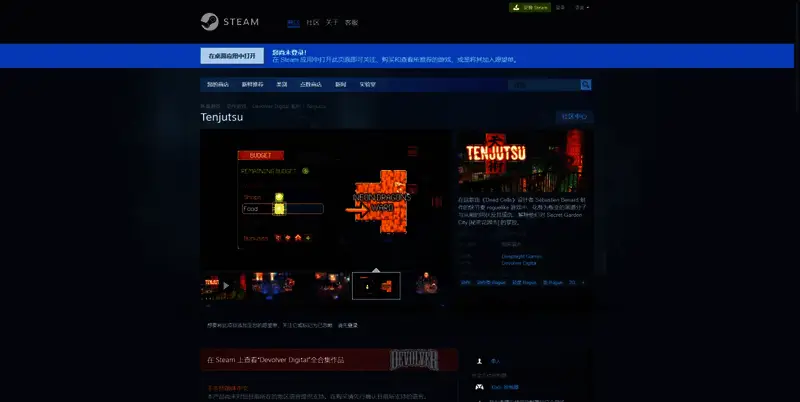The height and width of the screenshot is (402, 800).
Task: Click the search magnifier icon
Action: tap(586, 85)
